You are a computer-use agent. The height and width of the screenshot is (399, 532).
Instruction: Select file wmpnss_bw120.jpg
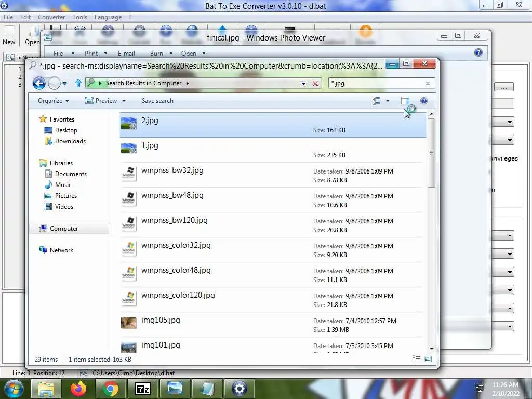pos(272,225)
